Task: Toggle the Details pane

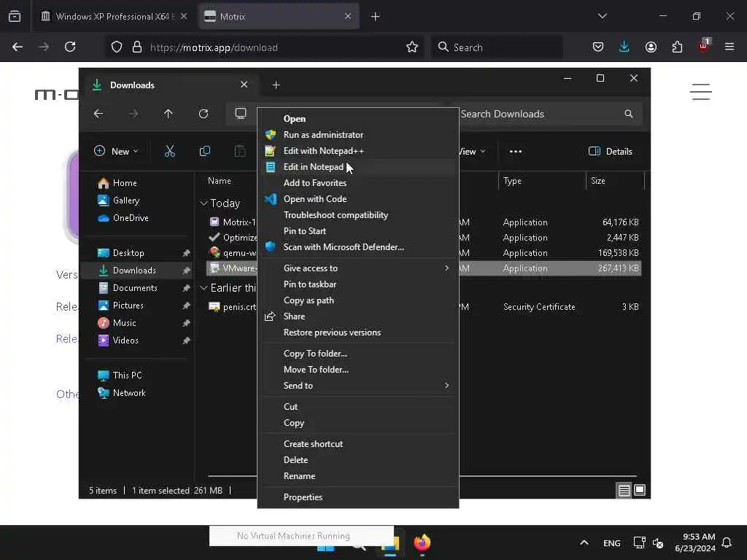Action: 611,152
